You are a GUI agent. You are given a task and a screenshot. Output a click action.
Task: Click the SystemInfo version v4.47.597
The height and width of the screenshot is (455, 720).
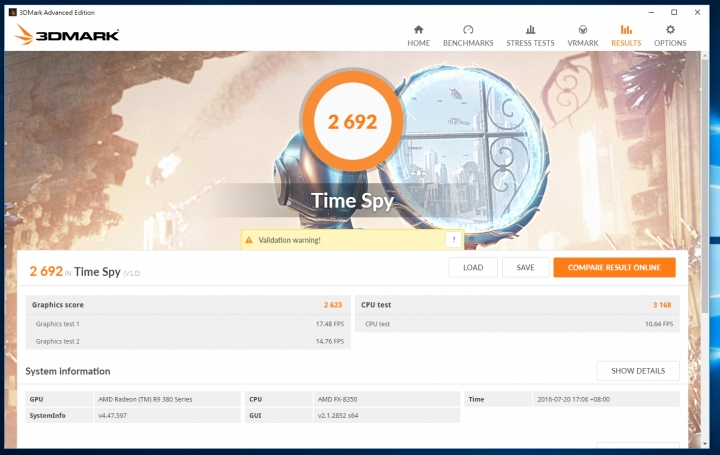112,416
